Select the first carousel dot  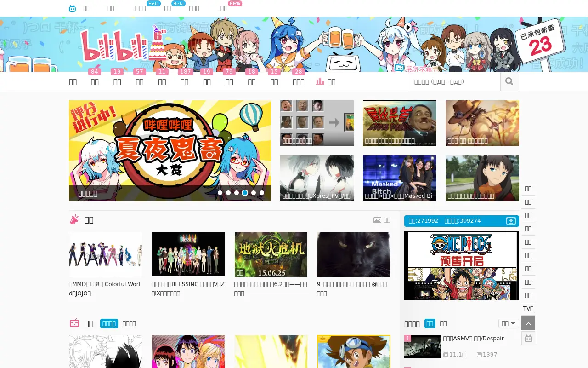220,193
